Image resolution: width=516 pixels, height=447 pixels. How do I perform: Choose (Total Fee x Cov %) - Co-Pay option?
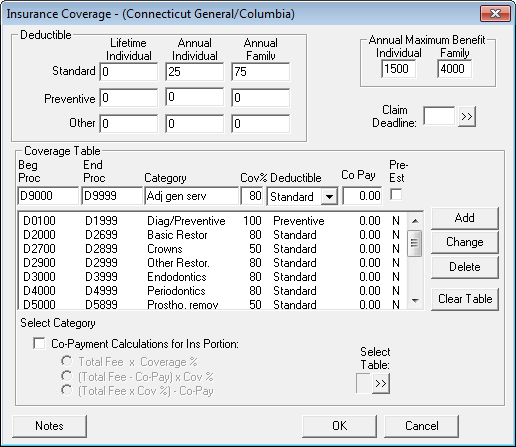coord(67,390)
